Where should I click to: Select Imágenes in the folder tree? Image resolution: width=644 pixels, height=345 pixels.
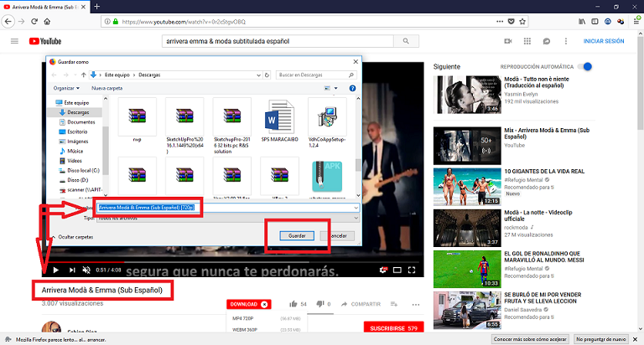[x=74, y=142]
